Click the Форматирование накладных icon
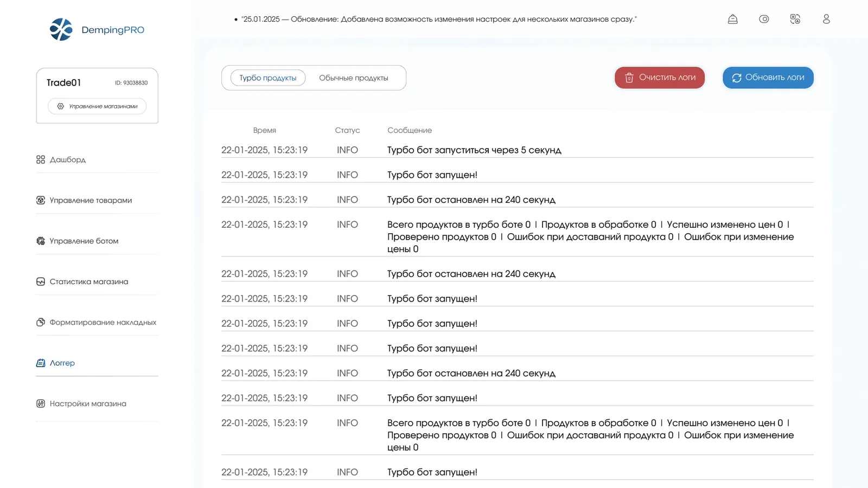Viewport: 868px width, 488px height. point(41,322)
